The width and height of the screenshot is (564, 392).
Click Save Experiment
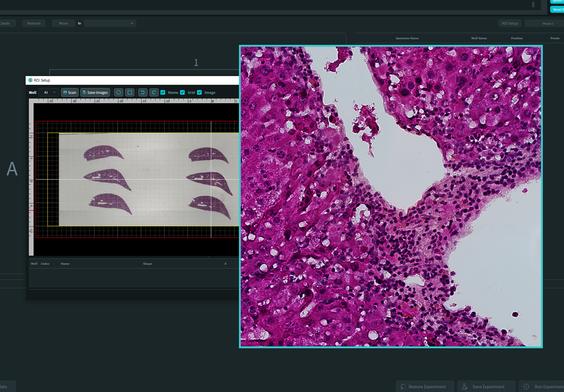pos(486,387)
